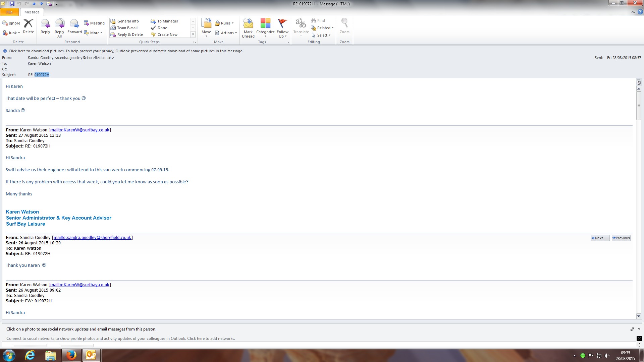Click the KarenW@surfbay.co.uk mailto link

tap(80, 130)
